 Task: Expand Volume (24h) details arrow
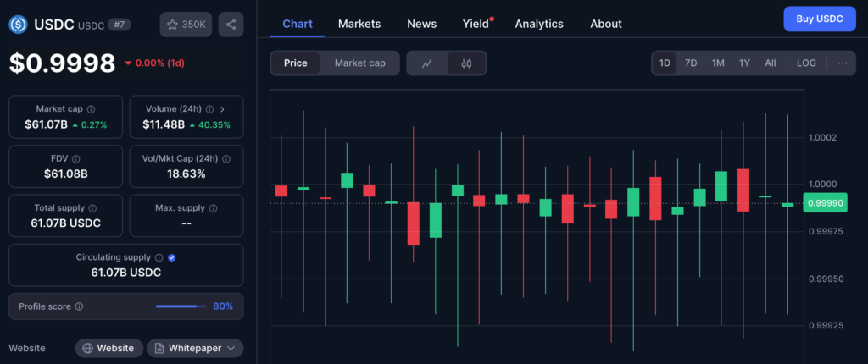(222, 109)
